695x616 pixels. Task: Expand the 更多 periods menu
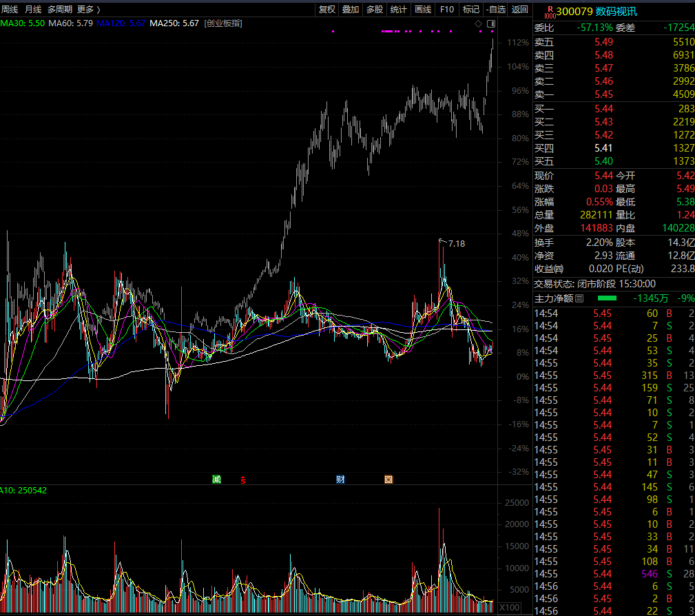coord(89,10)
